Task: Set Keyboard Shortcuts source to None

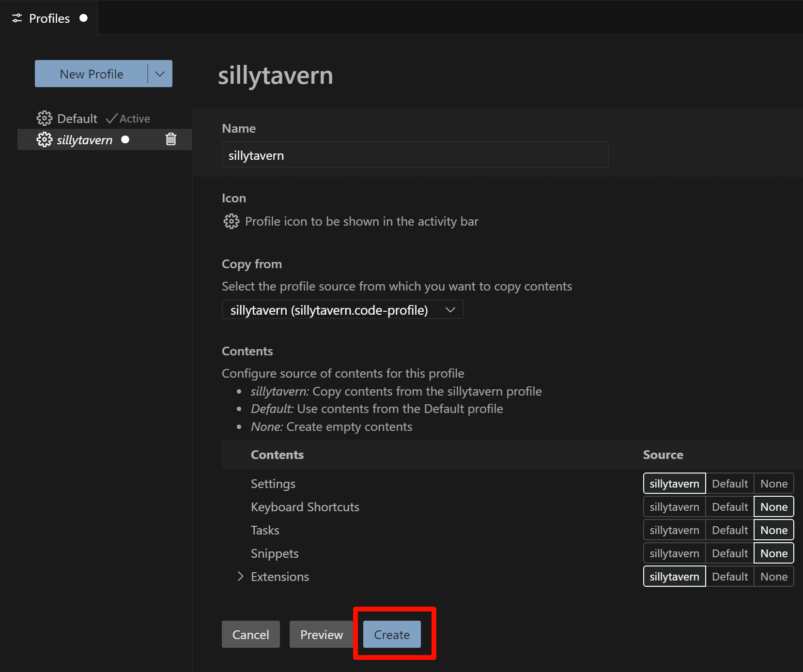Action: 773,506
